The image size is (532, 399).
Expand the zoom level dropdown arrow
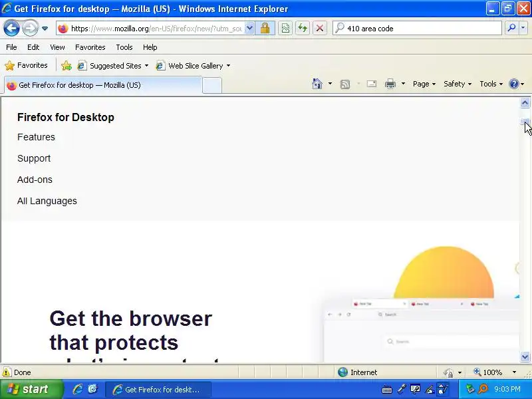click(x=514, y=372)
